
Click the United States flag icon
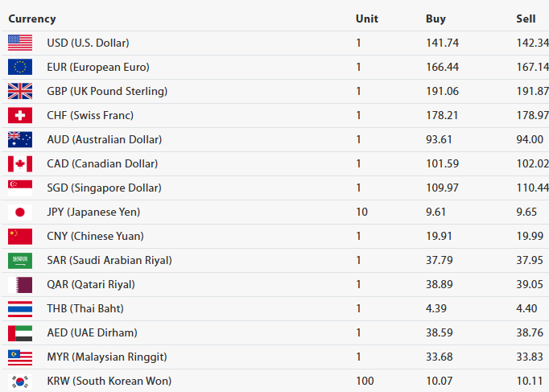[x=20, y=43]
